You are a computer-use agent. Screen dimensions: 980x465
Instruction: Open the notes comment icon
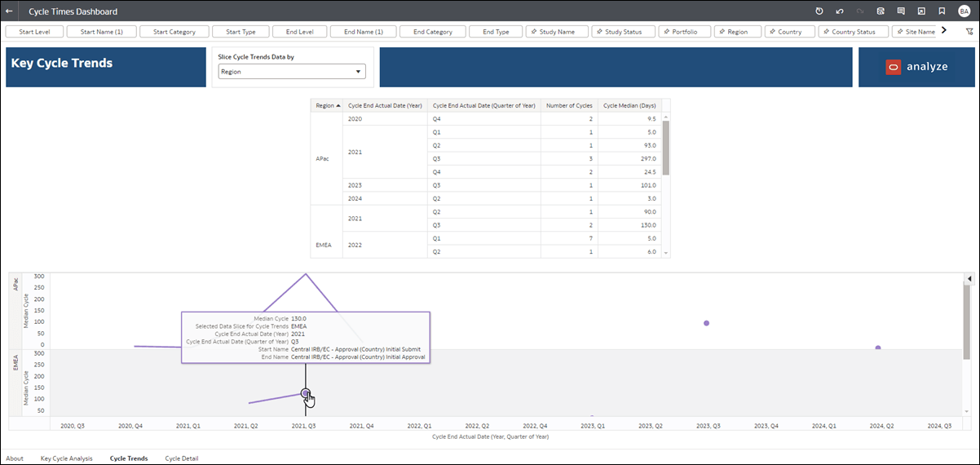pyautogui.click(x=901, y=11)
